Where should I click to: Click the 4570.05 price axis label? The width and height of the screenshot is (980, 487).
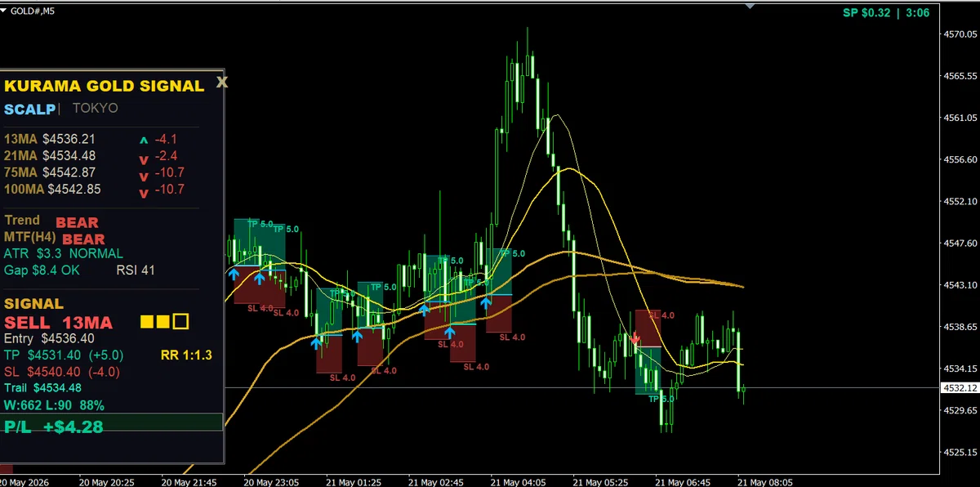click(x=960, y=35)
